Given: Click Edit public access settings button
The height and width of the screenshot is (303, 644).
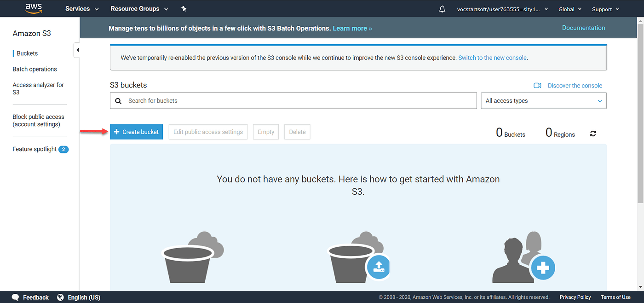Looking at the screenshot, I should [x=208, y=132].
